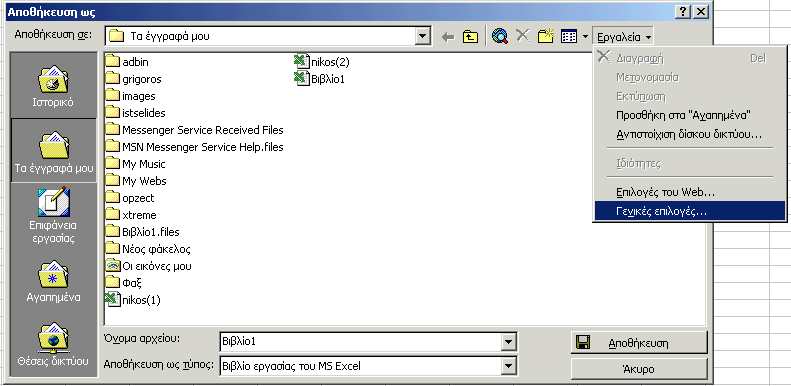
Task: Select the nikos(1) Excel file icon
Action: 112,300
